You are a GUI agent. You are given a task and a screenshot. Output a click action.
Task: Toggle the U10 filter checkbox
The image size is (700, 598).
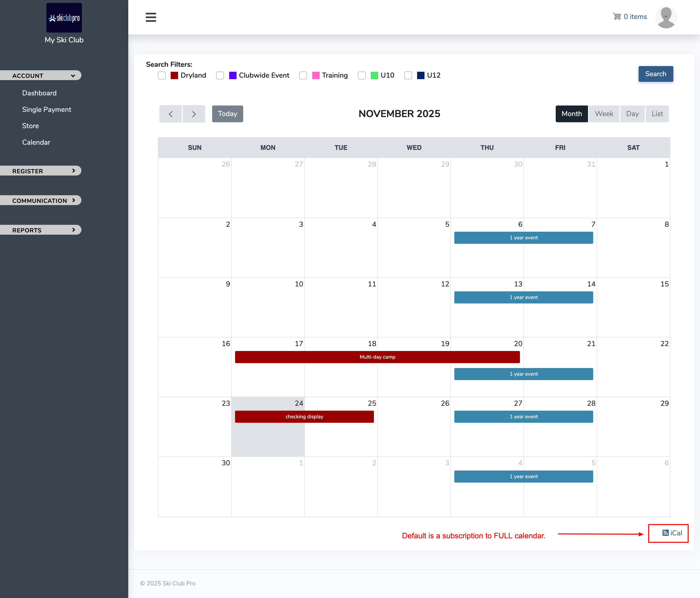[x=362, y=75]
